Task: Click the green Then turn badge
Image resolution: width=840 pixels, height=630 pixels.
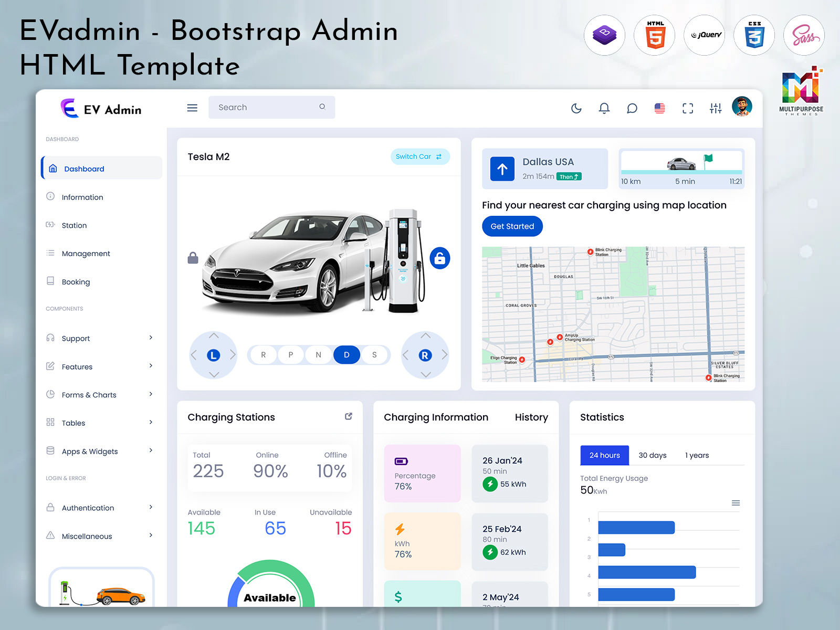Action: pos(569,177)
